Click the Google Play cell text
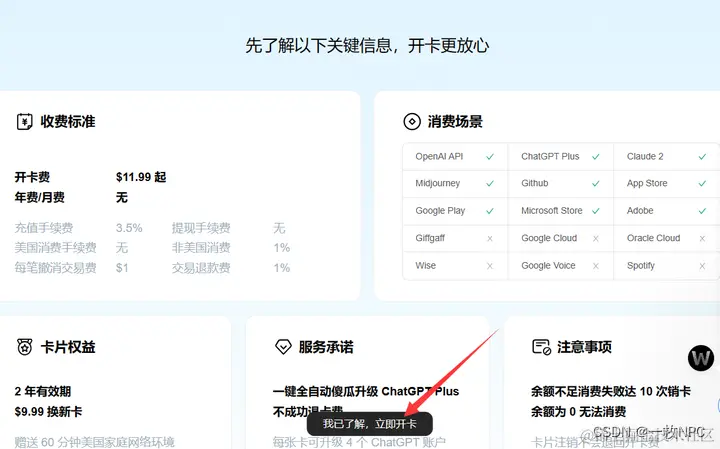Viewport: 720px width, 449px height. tap(440, 211)
